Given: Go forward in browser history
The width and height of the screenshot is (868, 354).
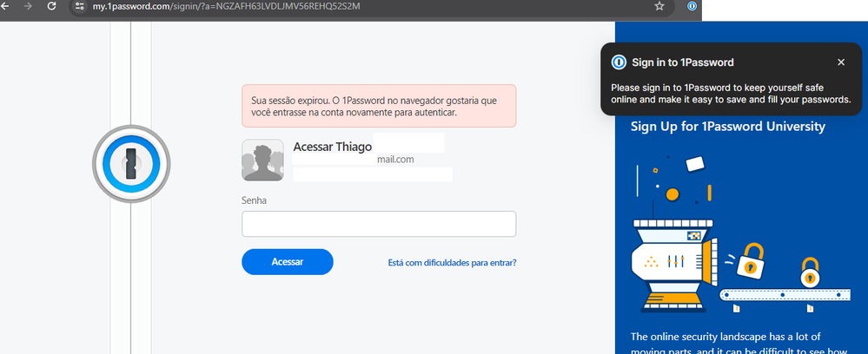Looking at the screenshot, I should tap(27, 6).
